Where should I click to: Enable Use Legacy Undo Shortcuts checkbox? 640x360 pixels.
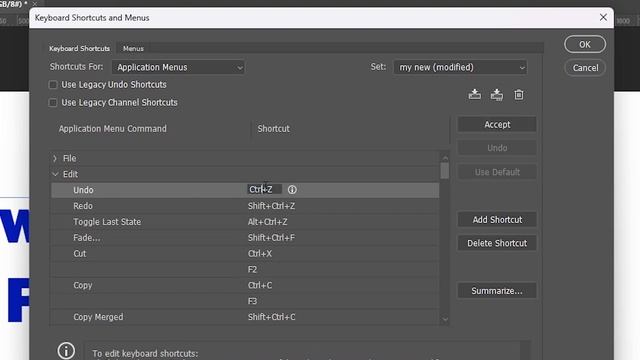tap(53, 85)
